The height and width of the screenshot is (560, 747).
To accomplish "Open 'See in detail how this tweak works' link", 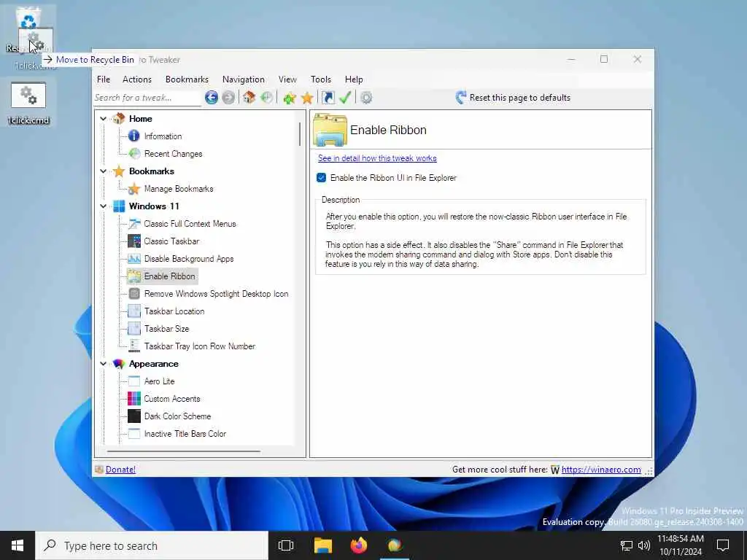I will tap(377, 158).
